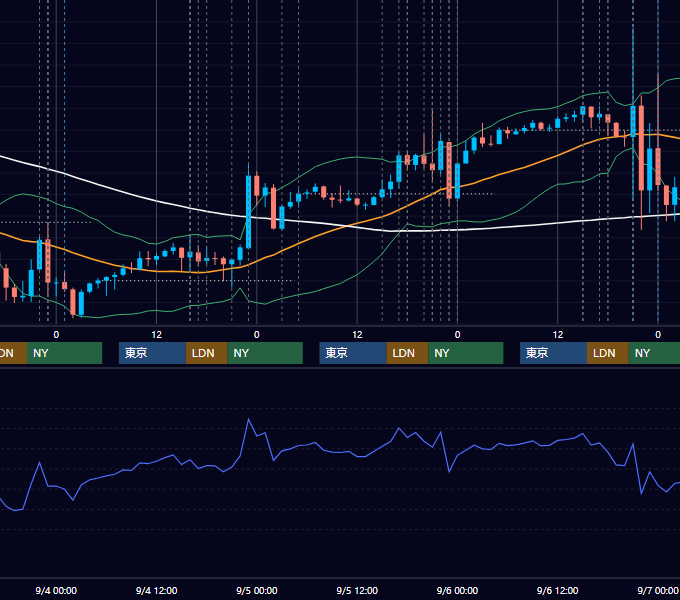
Task: Select the LDN session bar for 9/6
Action: (x=608, y=353)
